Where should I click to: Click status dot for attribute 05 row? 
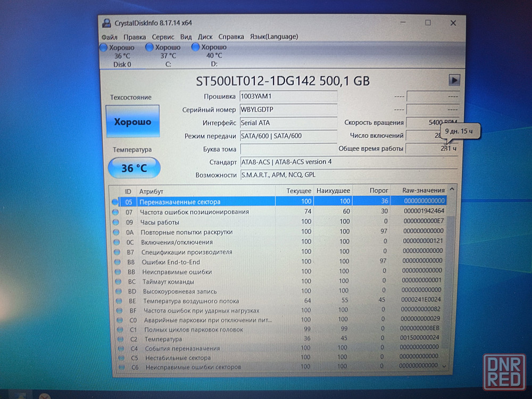coord(115,202)
